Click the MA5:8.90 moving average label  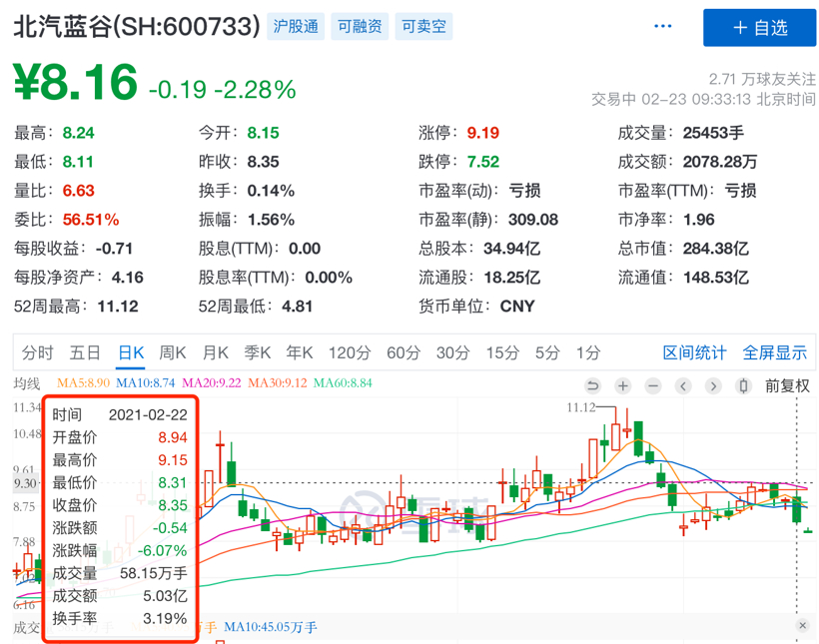pyautogui.click(x=83, y=382)
